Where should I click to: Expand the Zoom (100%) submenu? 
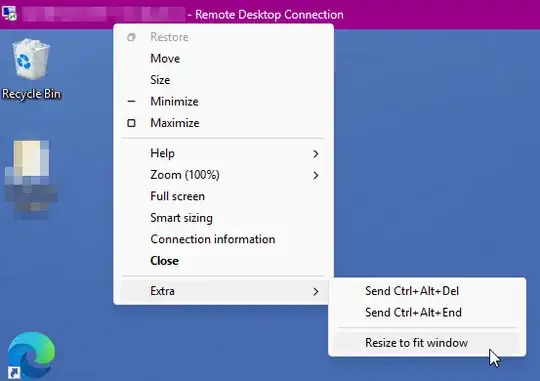coord(223,175)
